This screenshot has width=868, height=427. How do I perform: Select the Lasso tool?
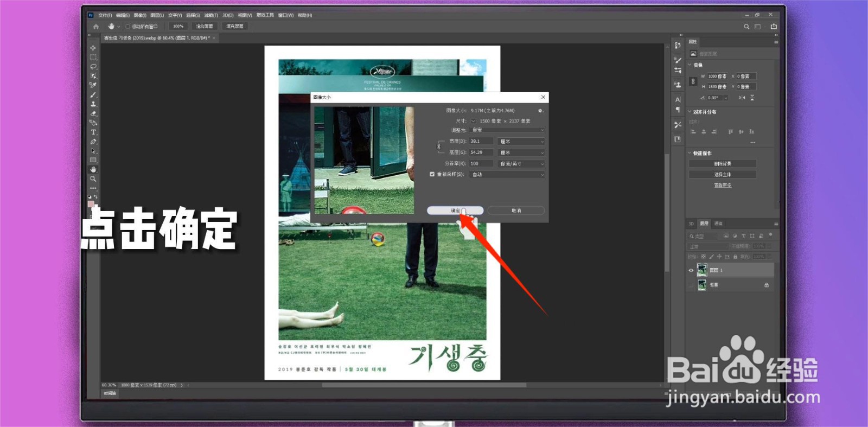[93, 66]
